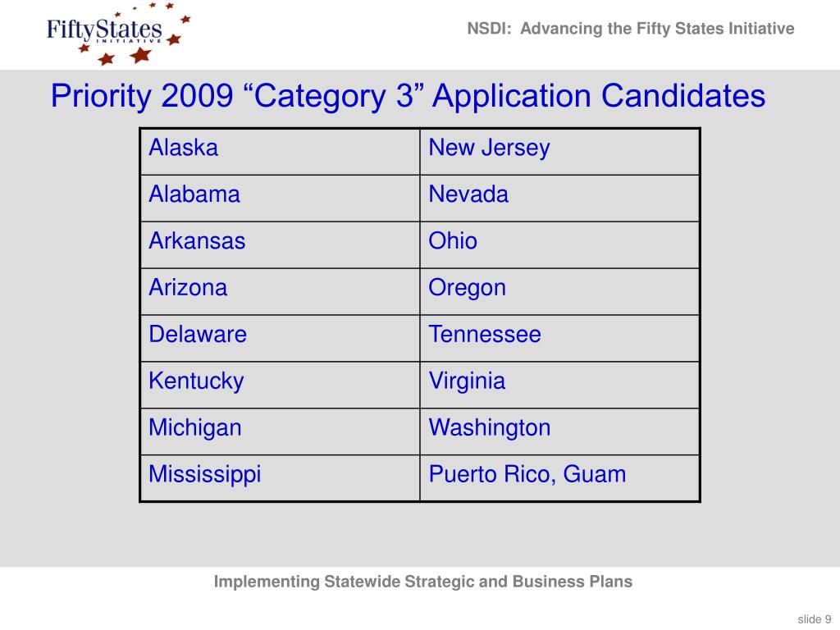Screen dimensions: 840x630
Task: Click the Michigan table entry
Action: click(x=280, y=431)
